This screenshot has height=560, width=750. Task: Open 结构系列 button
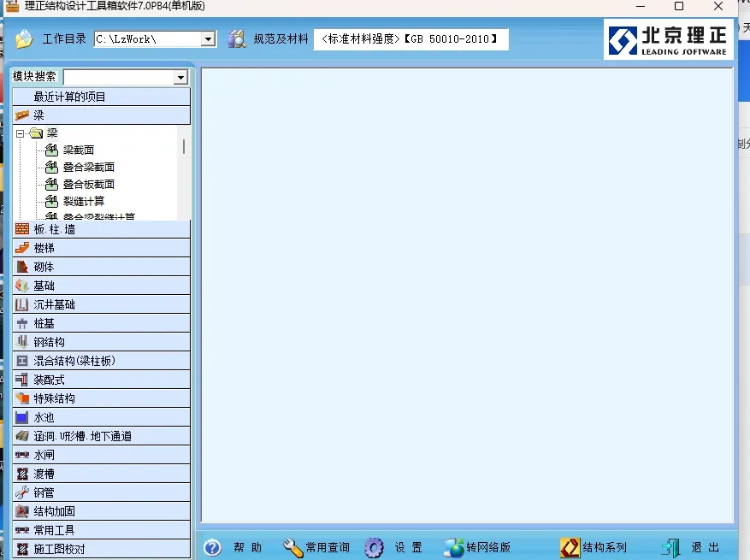(x=594, y=547)
